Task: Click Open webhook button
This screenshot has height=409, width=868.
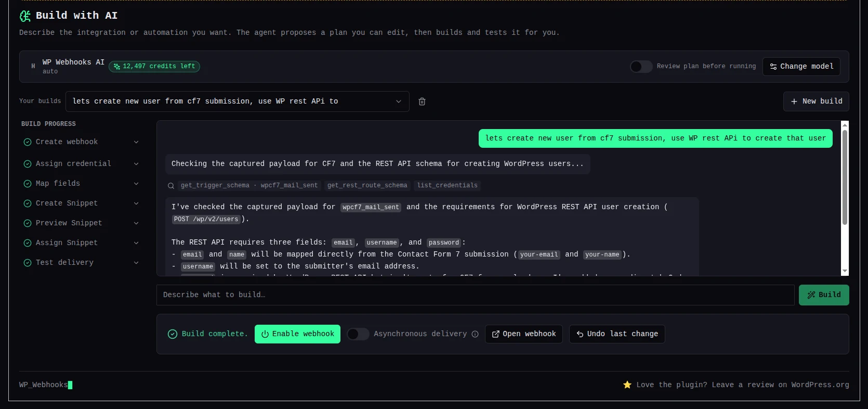Action: (524, 334)
